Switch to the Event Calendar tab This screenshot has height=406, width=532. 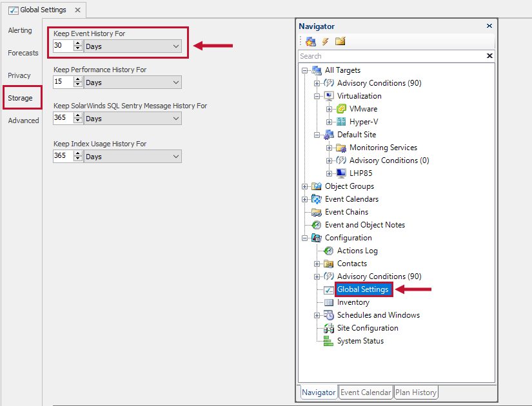click(365, 392)
